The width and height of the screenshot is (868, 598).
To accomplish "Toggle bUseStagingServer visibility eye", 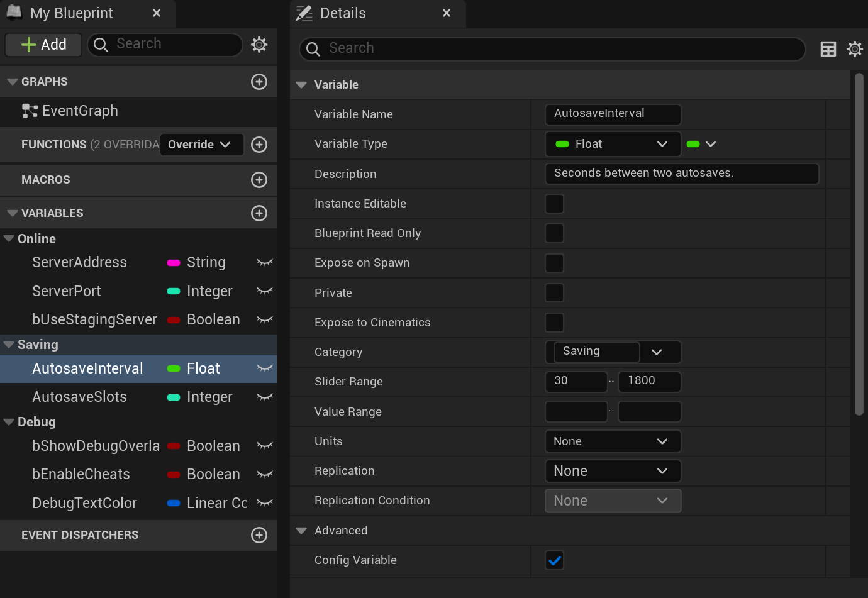I will (x=265, y=320).
